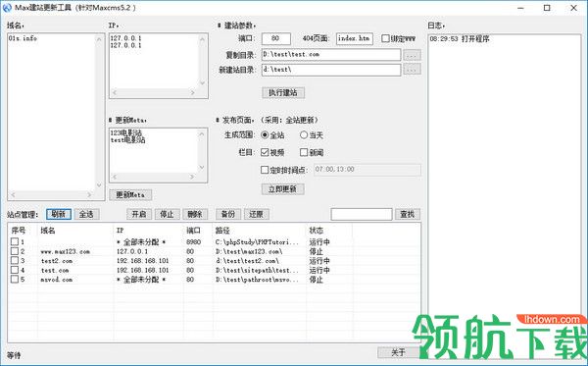Click right arrow of IP horizontal scrollbar

193,92
